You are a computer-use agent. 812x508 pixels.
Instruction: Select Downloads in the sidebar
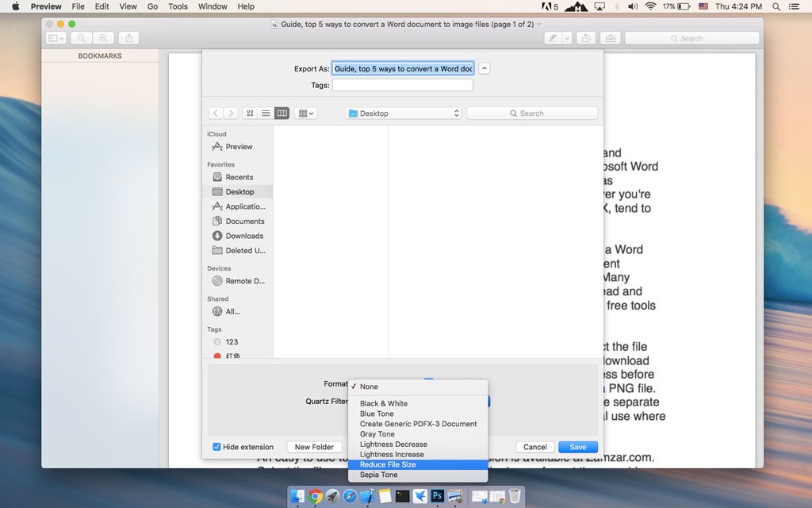237,235
